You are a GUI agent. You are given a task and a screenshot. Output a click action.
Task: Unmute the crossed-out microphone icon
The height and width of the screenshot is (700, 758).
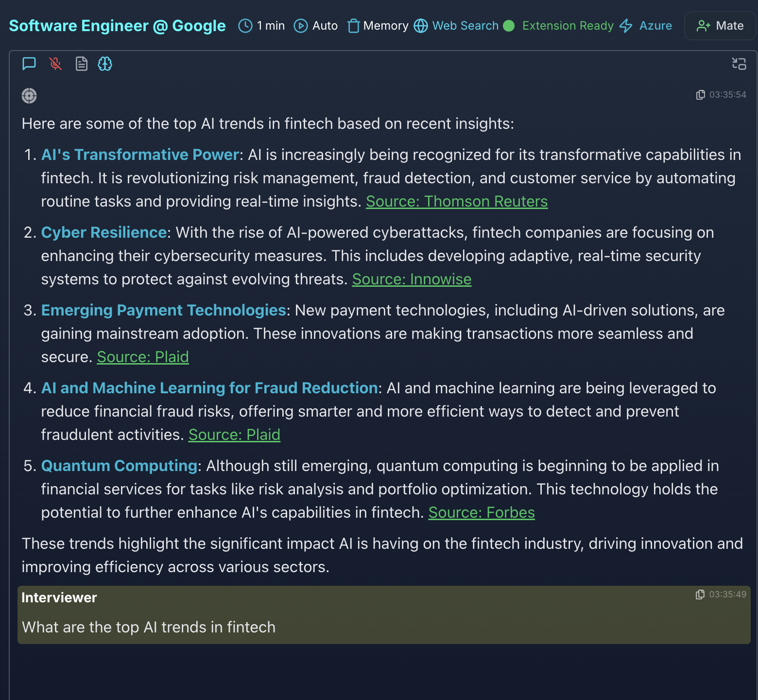pyautogui.click(x=55, y=64)
